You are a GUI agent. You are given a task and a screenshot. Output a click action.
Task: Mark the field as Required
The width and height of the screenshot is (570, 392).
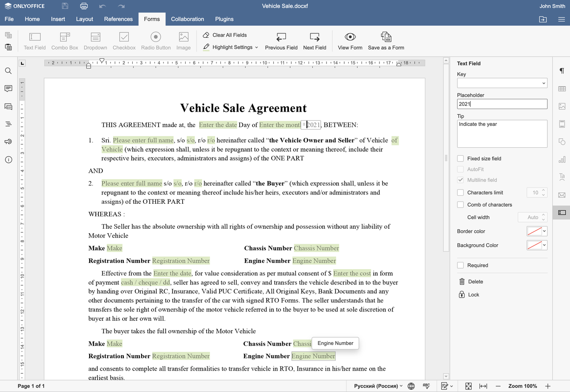(460, 265)
